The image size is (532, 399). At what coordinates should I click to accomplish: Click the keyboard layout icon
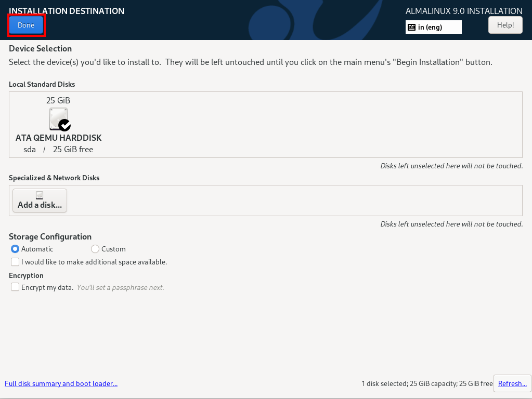(411, 27)
